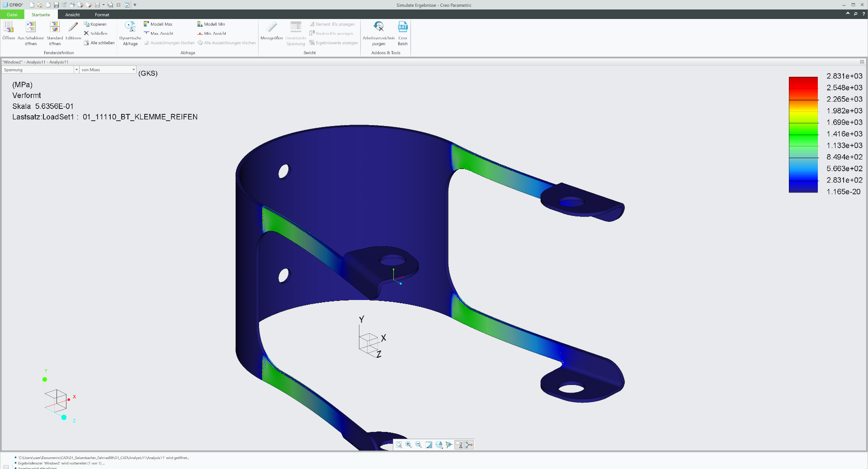Zoom out using the minus magnifier

[x=419, y=445]
